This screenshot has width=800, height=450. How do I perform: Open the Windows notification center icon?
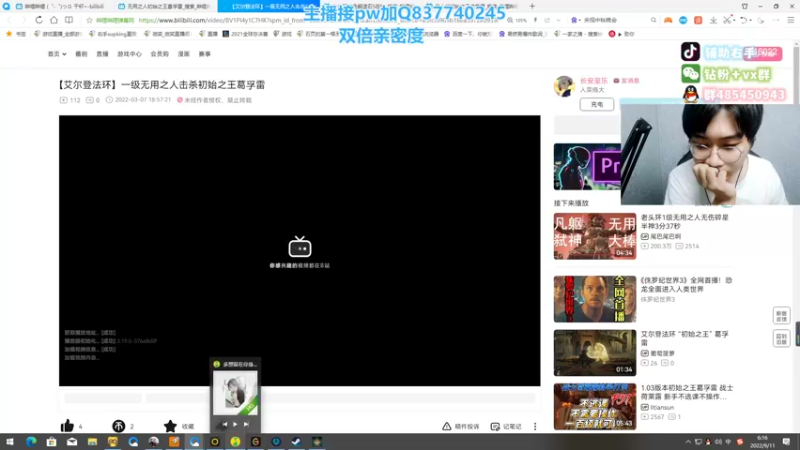[786, 441]
